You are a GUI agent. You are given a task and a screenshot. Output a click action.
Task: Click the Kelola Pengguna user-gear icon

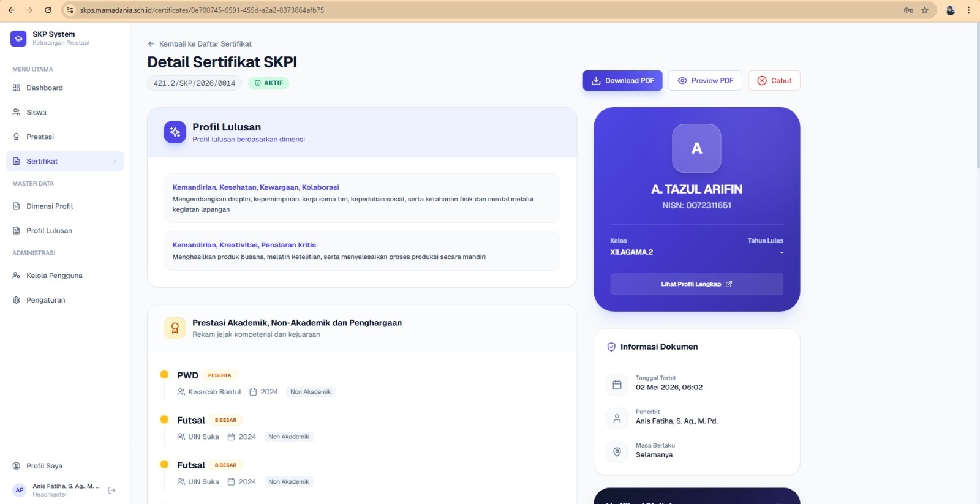click(17, 276)
